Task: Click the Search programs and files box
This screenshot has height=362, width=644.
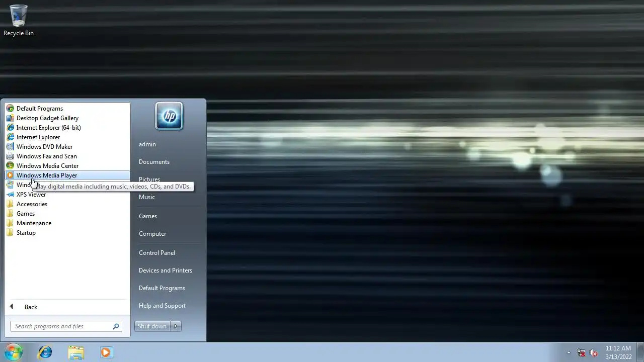Action: (66, 326)
